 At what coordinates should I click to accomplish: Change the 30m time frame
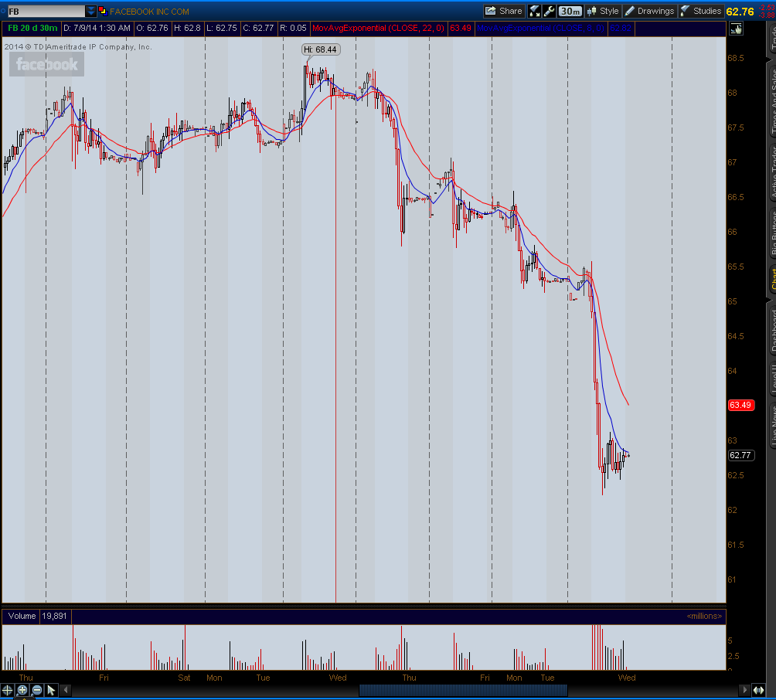tap(570, 11)
